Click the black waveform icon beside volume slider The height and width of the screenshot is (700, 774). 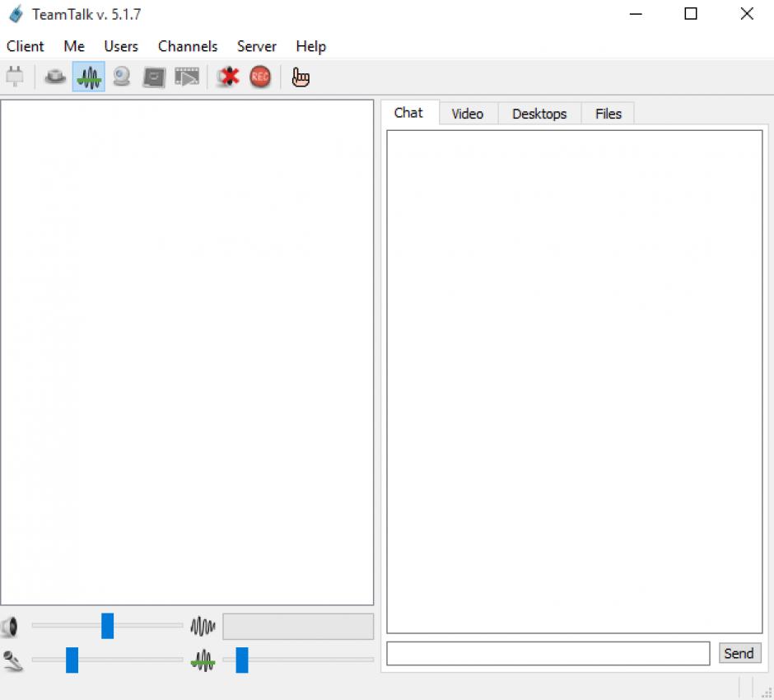pyautogui.click(x=203, y=626)
